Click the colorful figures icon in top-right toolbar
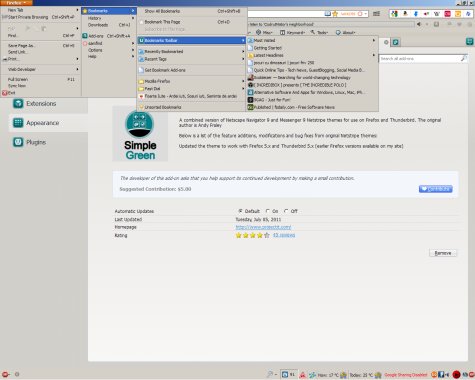Viewport: 475px width, 380px height. tap(394, 14)
